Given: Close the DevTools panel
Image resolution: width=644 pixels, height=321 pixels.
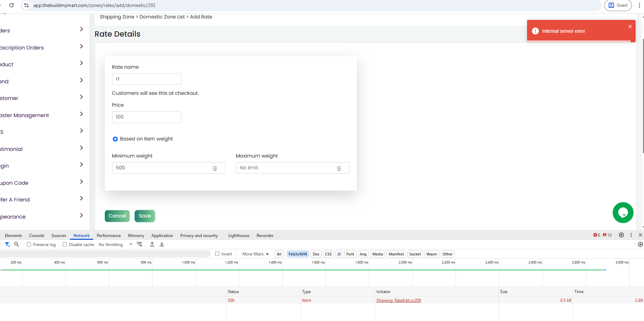Looking at the screenshot, I should [641, 235].
